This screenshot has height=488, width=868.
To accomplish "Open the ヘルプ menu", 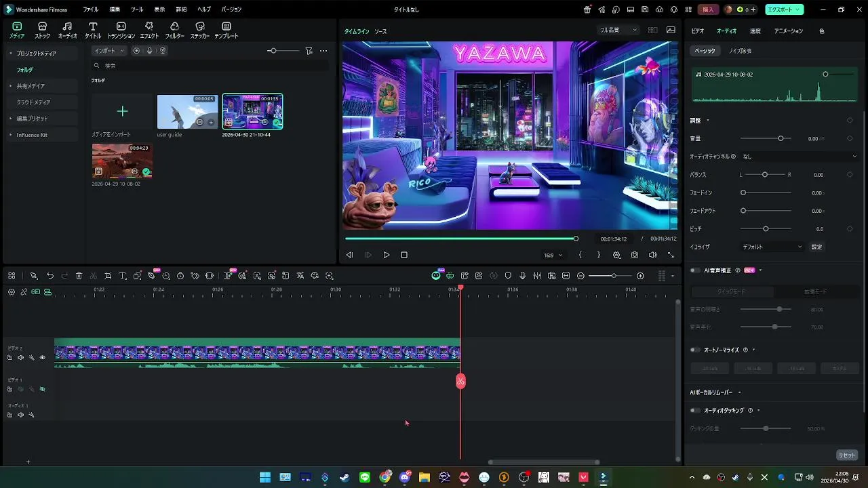I will 203,9.
